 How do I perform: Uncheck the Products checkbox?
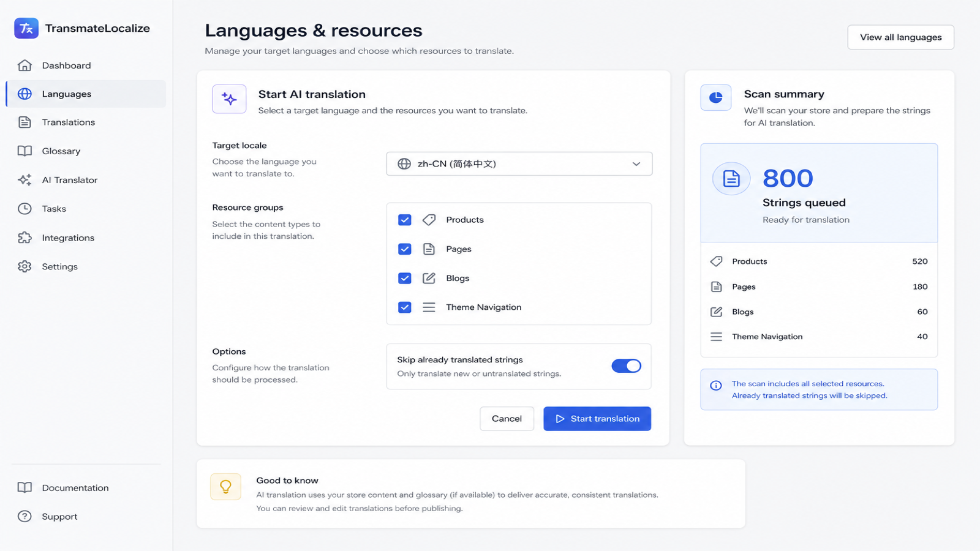[405, 220]
